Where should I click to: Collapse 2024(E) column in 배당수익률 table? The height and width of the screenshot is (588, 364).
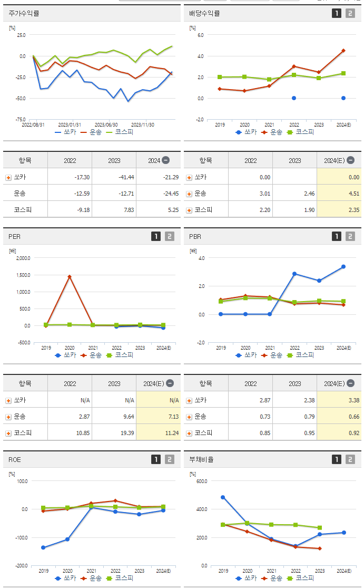[x=350, y=160]
